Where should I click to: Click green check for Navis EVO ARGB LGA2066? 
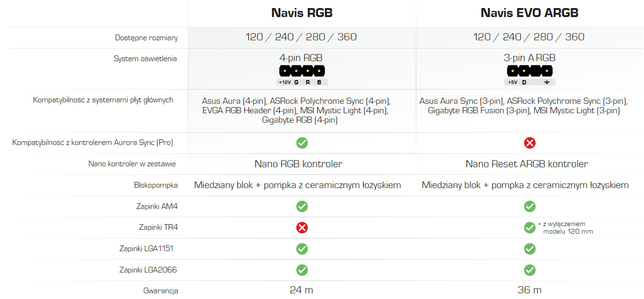(x=530, y=270)
